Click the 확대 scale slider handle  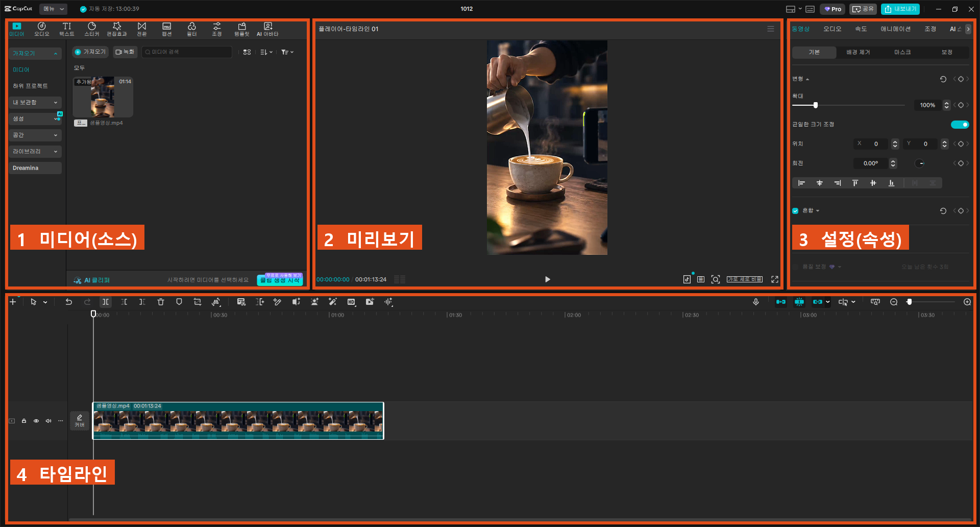tap(816, 105)
